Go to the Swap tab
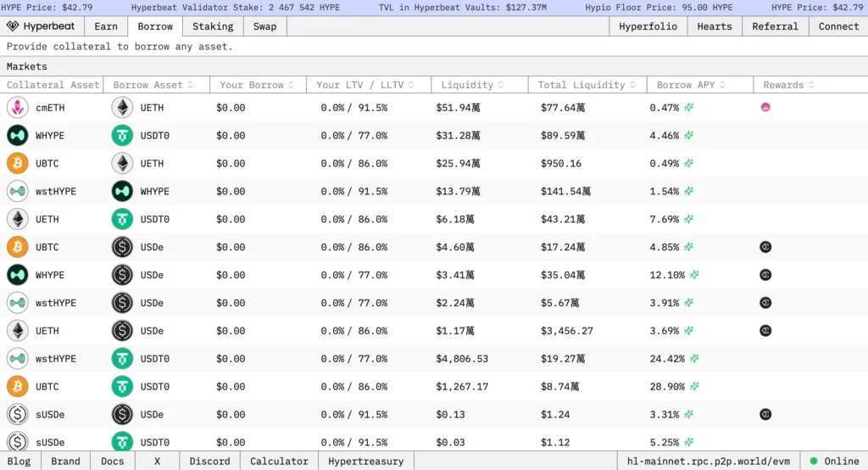This screenshot has height=470, width=868. point(264,26)
